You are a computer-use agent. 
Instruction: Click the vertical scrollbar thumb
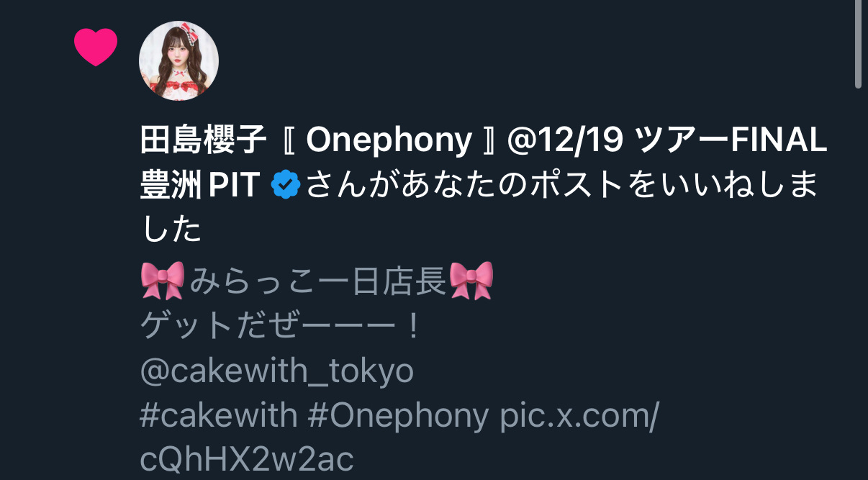click(858, 45)
